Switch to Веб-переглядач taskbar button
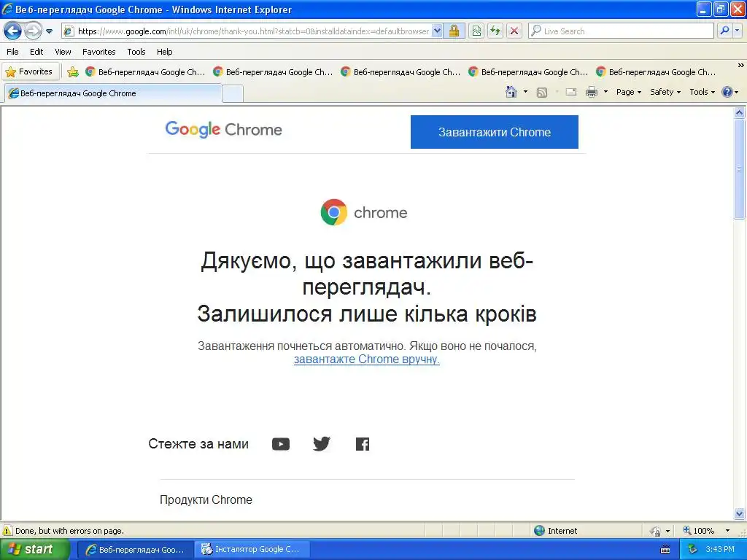Viewport: 747px width, 560px height. point(135,550)
